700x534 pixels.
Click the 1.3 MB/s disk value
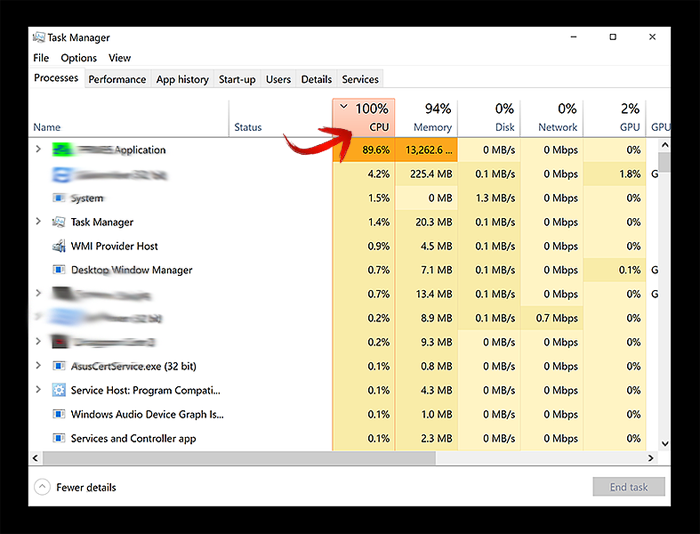495,198
